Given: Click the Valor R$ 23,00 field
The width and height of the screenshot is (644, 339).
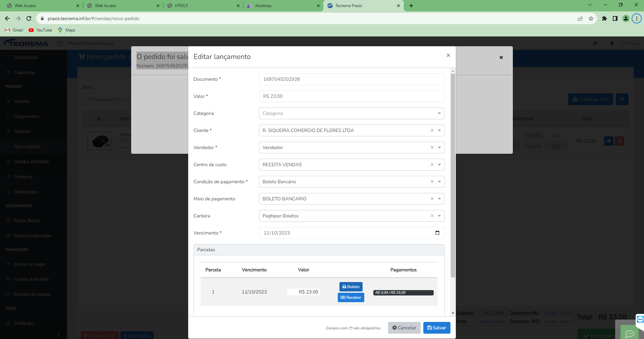Looking at the screenshot, I should pyautogui.click(x=352, y=96).
